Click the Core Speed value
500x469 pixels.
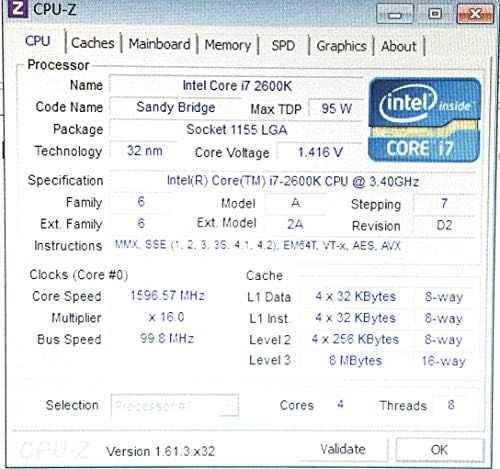167,296
